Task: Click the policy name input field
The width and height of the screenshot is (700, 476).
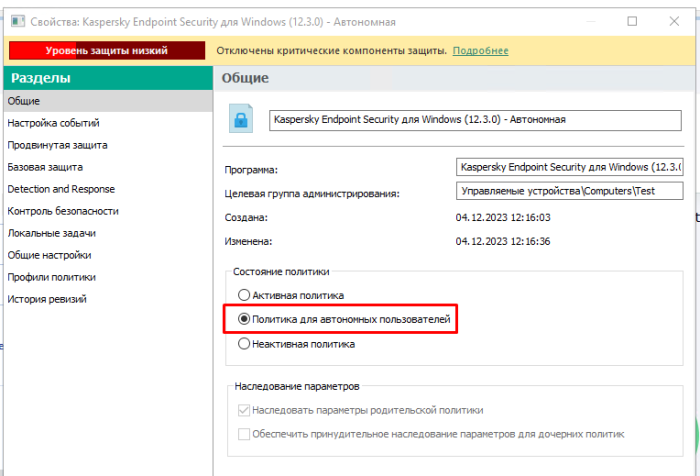Action: coord(475,120)
